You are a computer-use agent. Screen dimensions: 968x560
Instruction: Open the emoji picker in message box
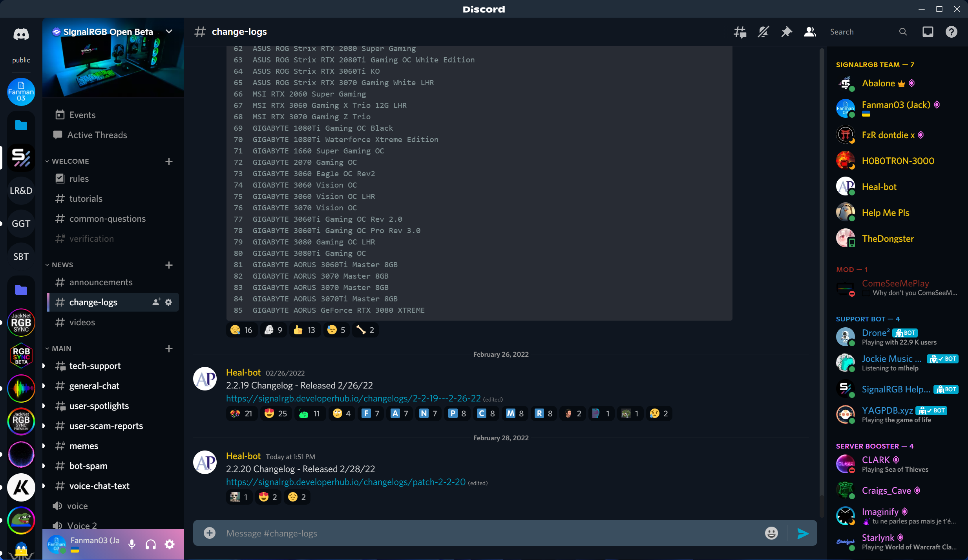[x=771, y=533]
